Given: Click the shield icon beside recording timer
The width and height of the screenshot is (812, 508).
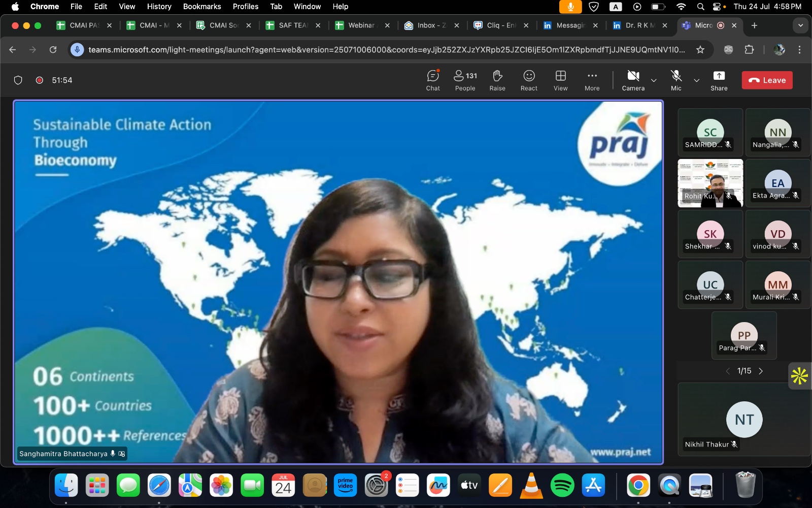Looking at the screenshot, I should click(x=18, y=80).
